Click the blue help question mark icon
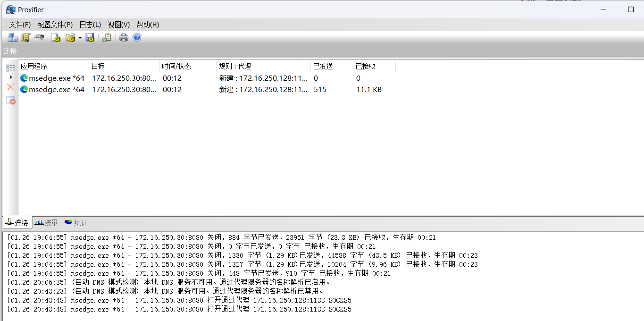644x321 pixels. click(x=137, y=38)
